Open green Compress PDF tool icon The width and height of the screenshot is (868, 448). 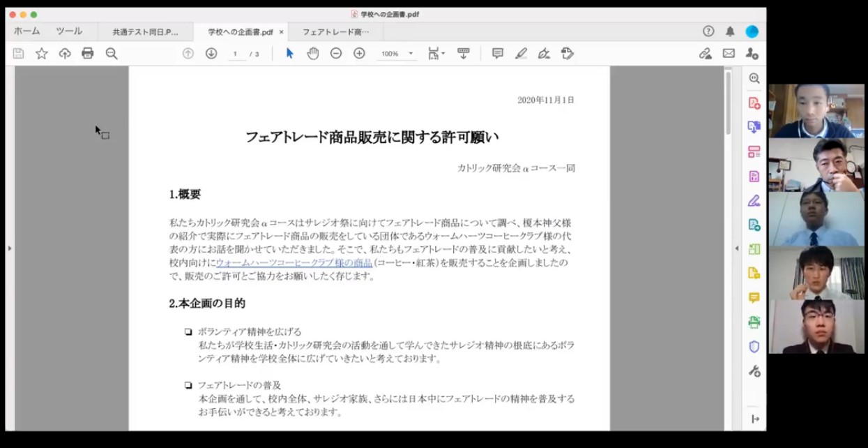(754, 249)
